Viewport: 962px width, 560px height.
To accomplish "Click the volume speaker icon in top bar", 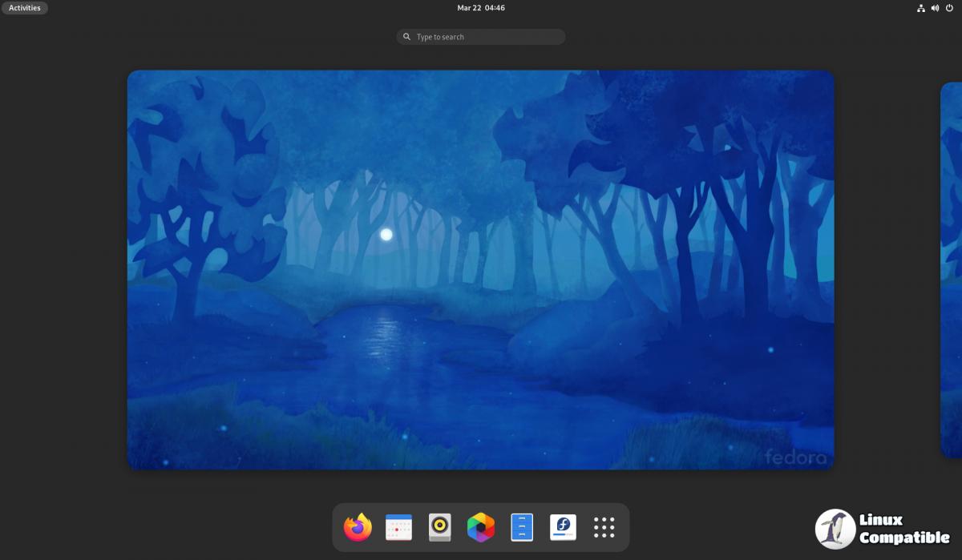I will [x=936, y=8].
